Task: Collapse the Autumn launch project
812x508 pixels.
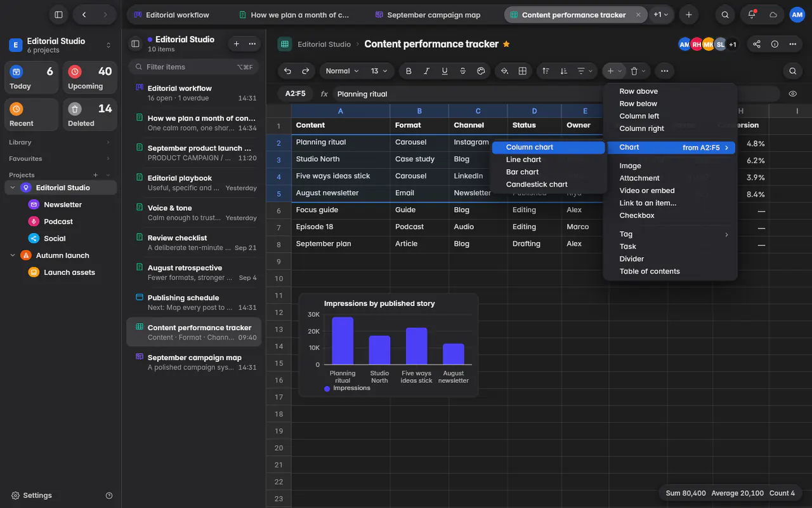Action: (x=13, y=255)
